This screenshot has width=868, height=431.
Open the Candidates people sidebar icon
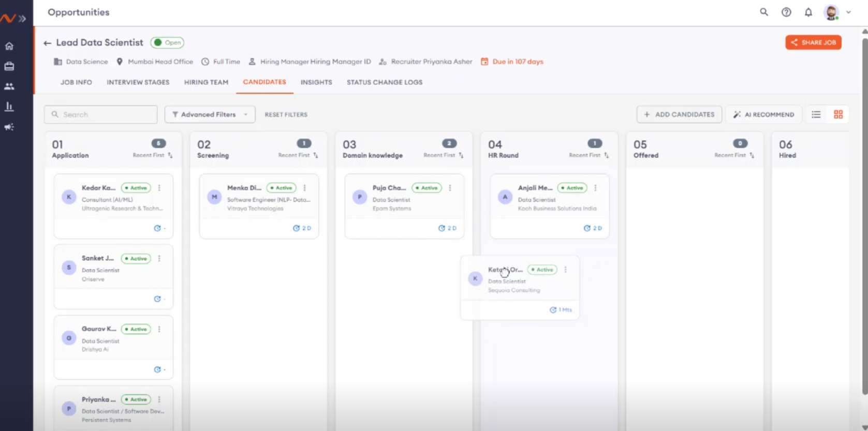click(9, 86)
